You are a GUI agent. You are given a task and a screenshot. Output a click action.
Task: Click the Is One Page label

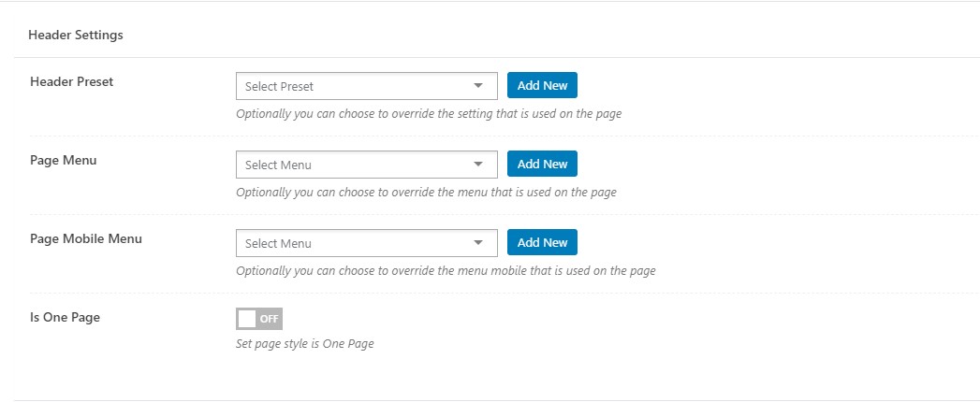pos(65,317)
